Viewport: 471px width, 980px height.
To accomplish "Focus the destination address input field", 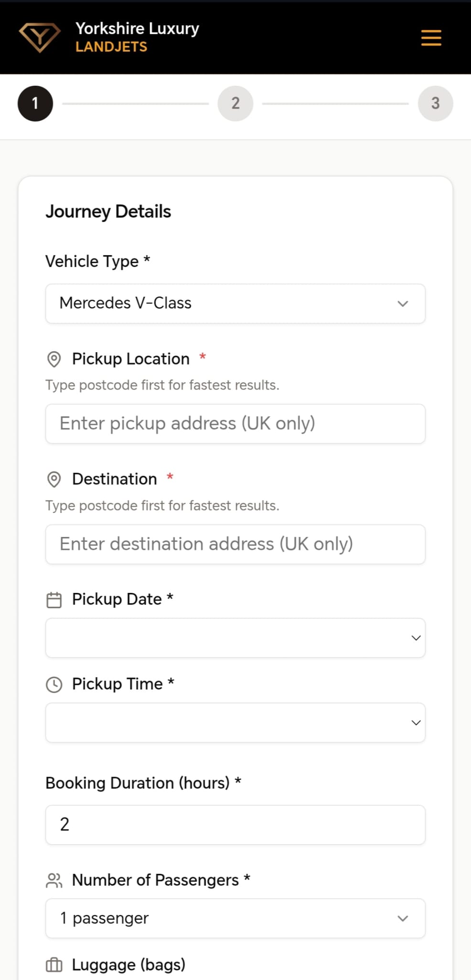I will click(235, 544).
